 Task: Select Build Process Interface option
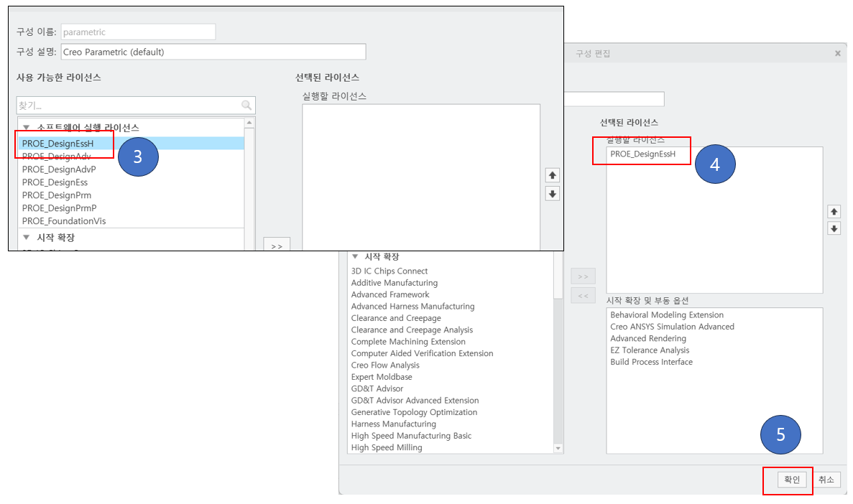tap(651, 362)
